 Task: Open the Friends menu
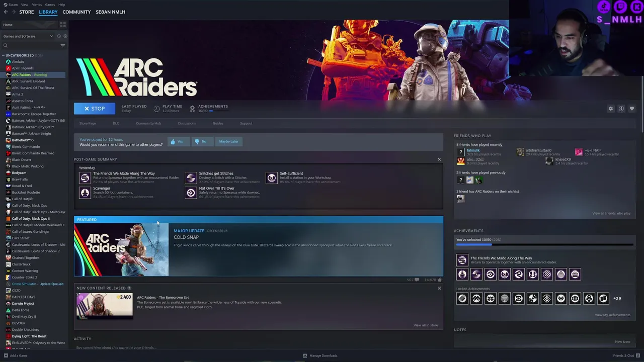(37, 5)
